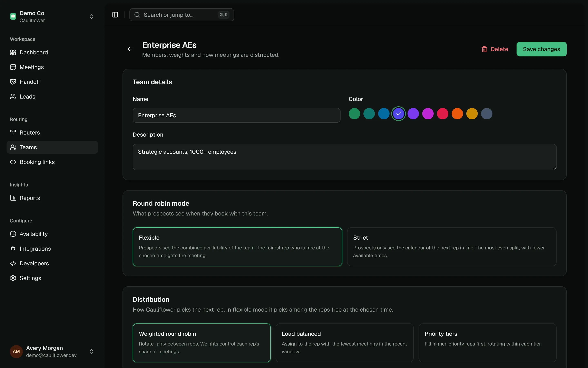
Task: Choose Weighted round robin distribution
Action: tap(202, 343)
